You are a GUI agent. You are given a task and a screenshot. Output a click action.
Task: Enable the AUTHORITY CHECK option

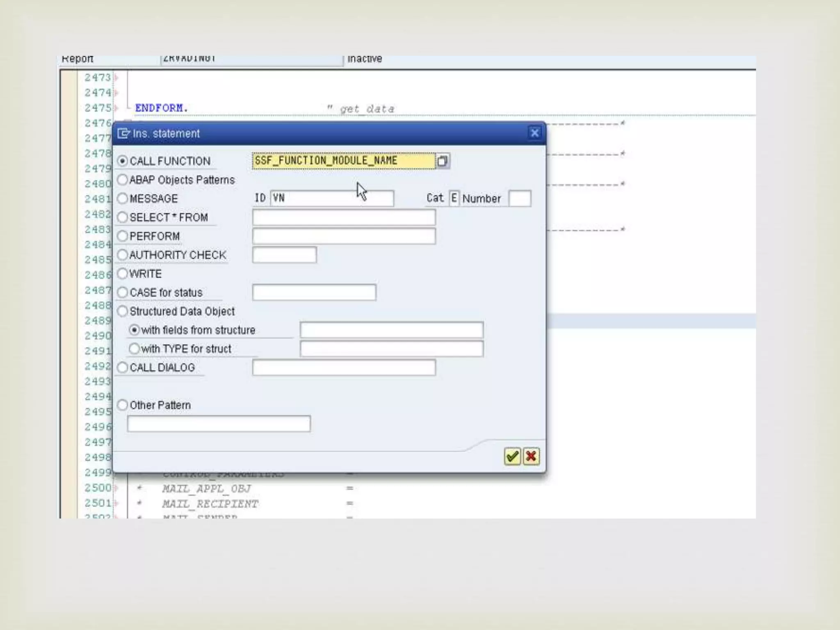point(123,255)
